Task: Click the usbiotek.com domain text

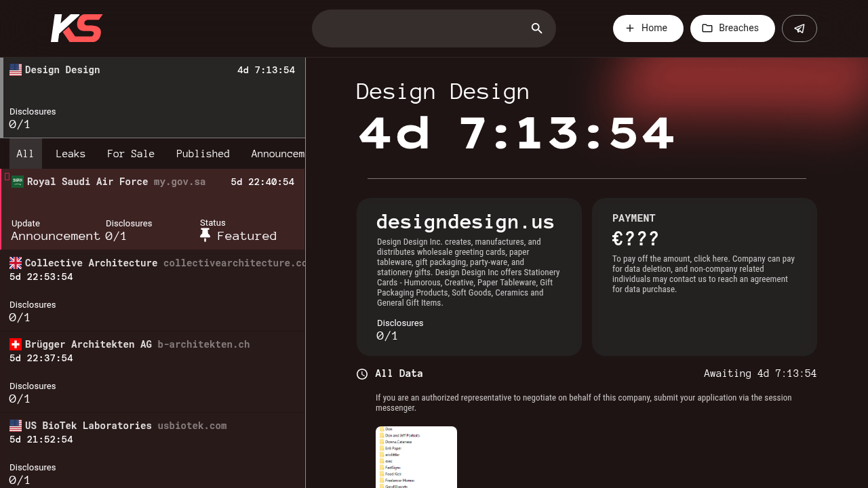Action: coord(192,426)
